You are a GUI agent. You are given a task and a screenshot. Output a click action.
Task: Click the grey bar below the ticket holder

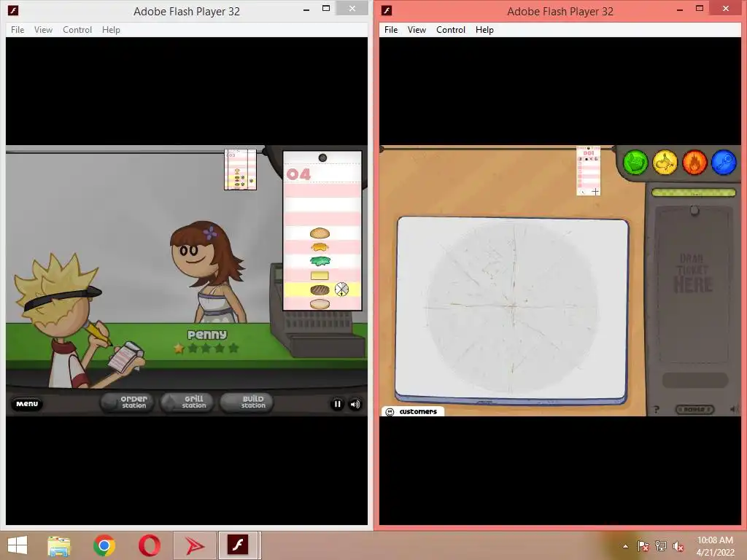click(695, 380)
